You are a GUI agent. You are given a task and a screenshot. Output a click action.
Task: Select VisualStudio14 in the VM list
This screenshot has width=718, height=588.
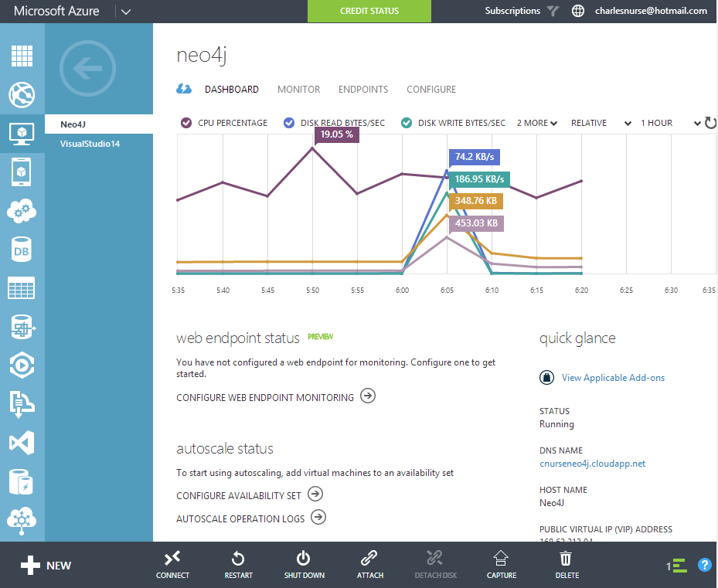(x=99, y=144)
